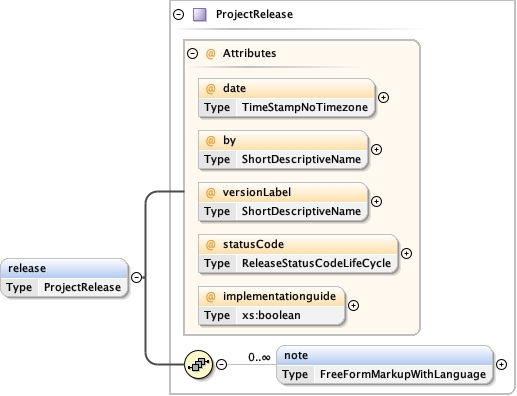Expand the statusCode attribute details
Image resolution: width=517 pixels, height=396 pixels.
coord(406,253)
